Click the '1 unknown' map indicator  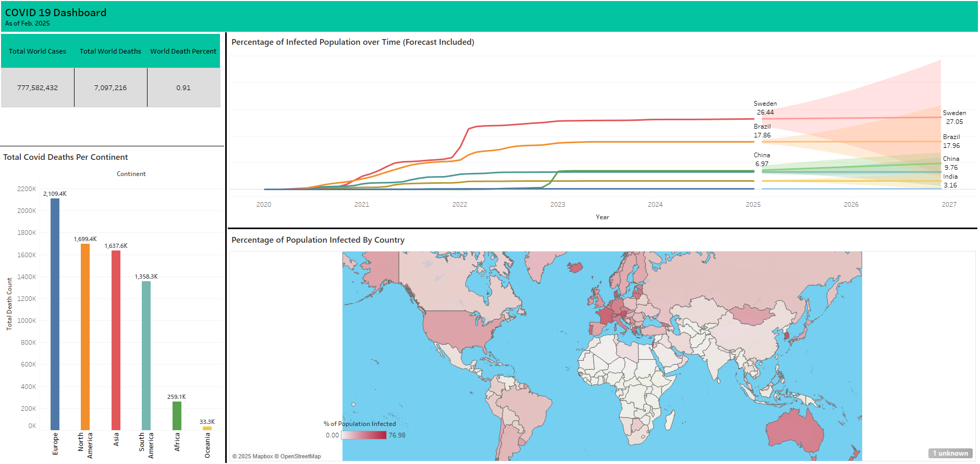coord(950,453)
